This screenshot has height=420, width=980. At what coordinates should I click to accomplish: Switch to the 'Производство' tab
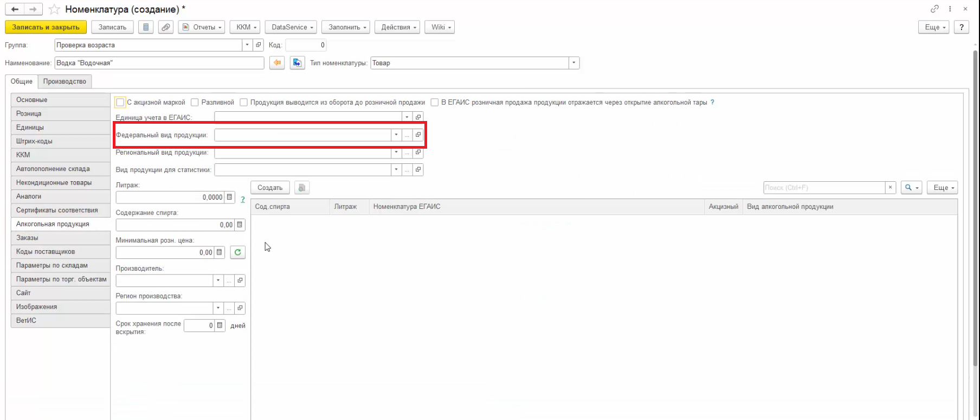pos(65,81)
